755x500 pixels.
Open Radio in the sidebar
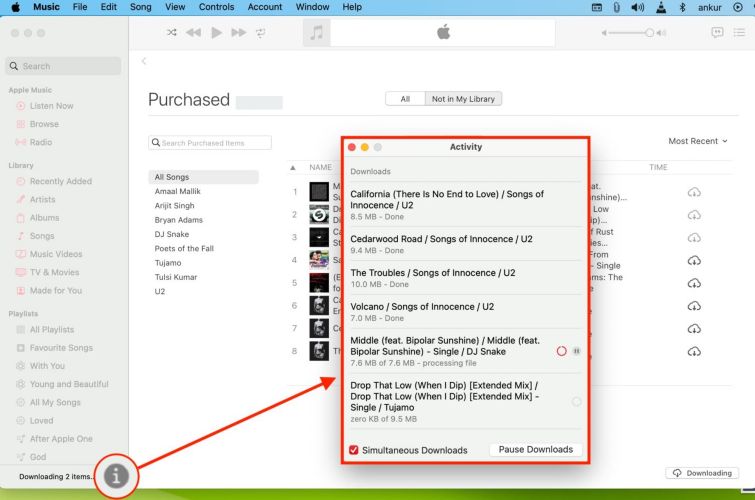[x=40, y=142]
